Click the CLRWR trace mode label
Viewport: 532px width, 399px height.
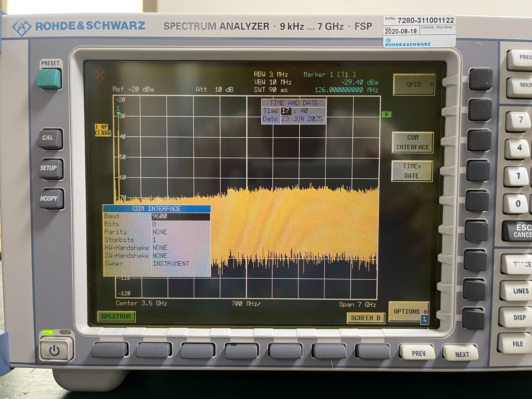tap(103, 133)
